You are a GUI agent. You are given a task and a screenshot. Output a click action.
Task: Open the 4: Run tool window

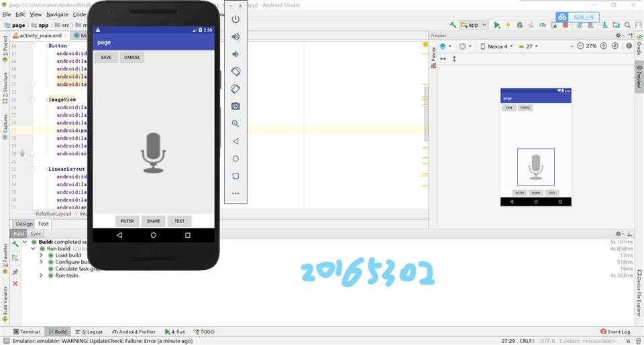point(175,332)
